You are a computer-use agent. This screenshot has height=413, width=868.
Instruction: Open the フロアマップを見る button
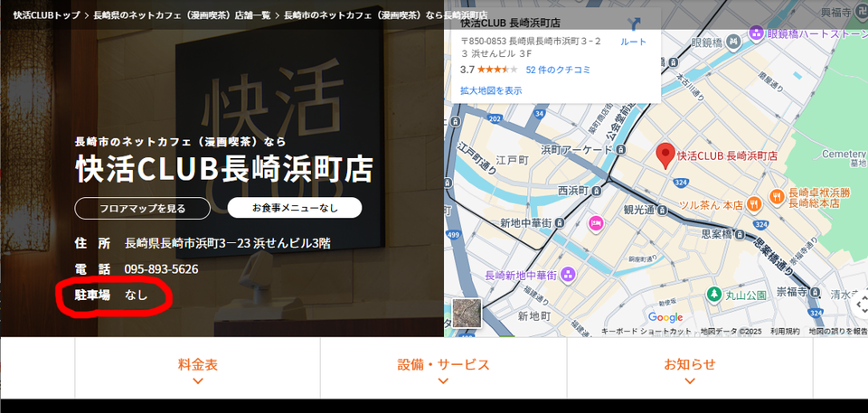142,208
